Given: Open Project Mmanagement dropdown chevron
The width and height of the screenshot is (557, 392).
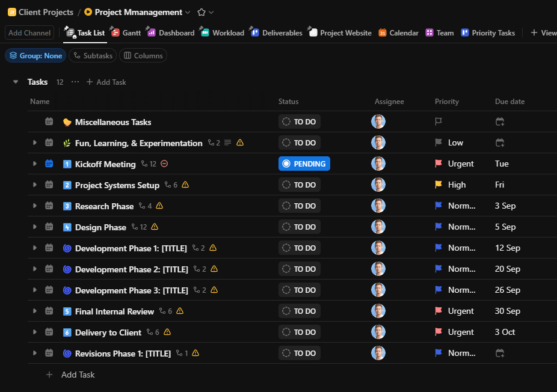Looking at the screenshot, I should (188, 13).
